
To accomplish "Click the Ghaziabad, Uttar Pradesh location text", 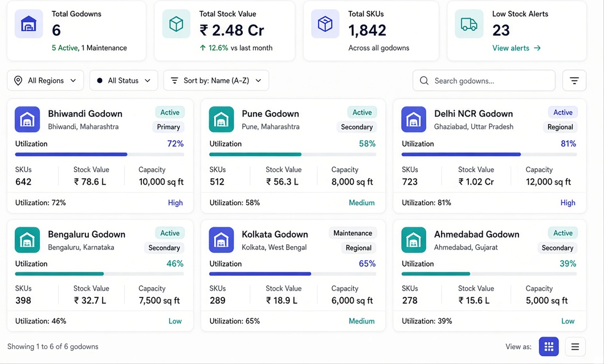I will coord(474,126).
